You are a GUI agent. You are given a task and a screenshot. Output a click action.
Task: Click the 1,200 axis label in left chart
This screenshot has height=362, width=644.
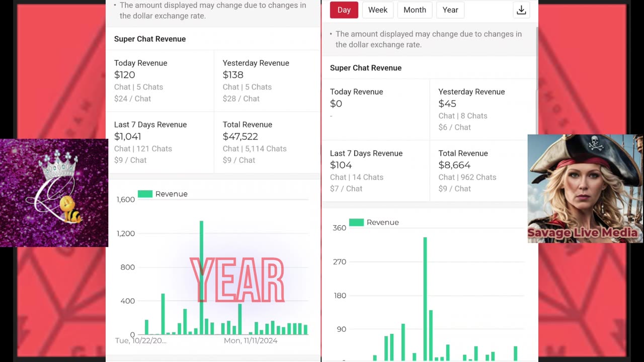pyautogui.click(x=126, y=233)
